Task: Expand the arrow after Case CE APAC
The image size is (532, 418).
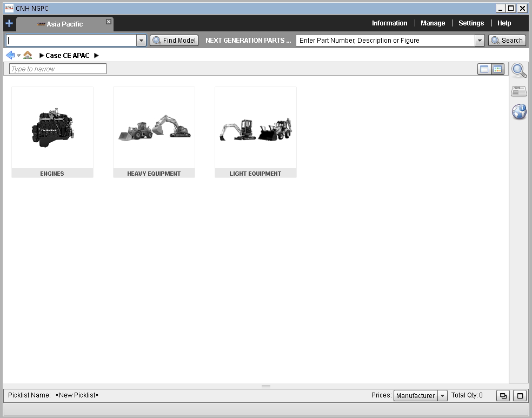Action: coord(96,55)
